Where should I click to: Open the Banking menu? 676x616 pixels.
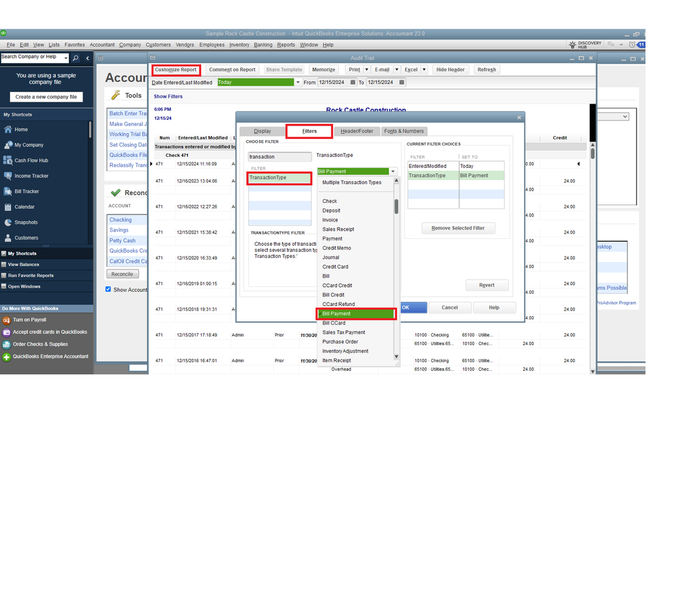point(263,45)
